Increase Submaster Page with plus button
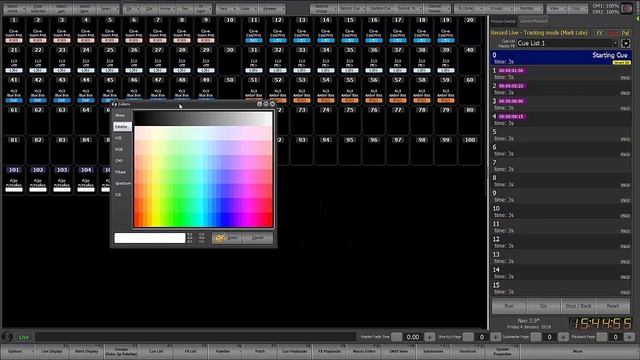This screenshot has width=640, height=360. (563, 337)
